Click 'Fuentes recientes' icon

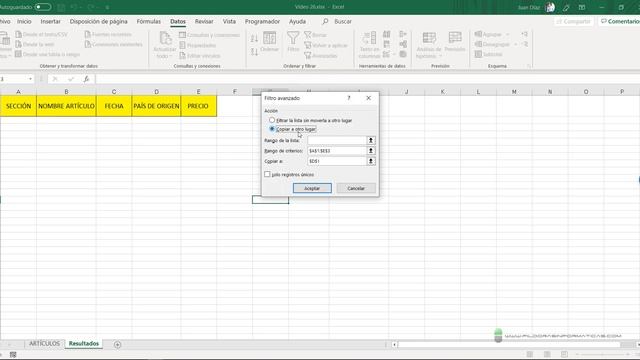pos(87,34)
